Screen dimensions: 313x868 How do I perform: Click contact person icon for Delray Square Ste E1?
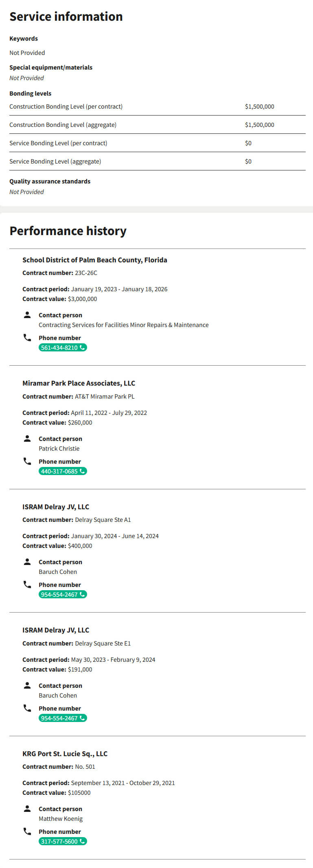tap(27, 685)
